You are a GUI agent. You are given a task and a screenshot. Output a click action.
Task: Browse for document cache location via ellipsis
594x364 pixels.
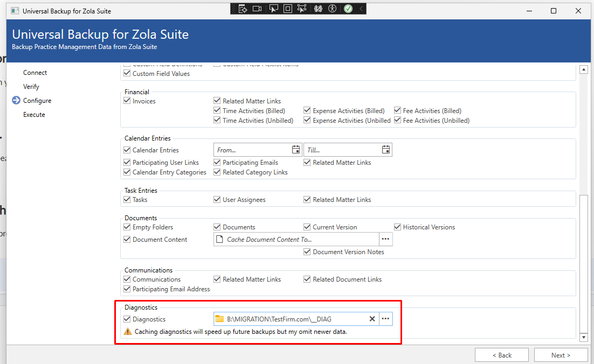point(385,239)
